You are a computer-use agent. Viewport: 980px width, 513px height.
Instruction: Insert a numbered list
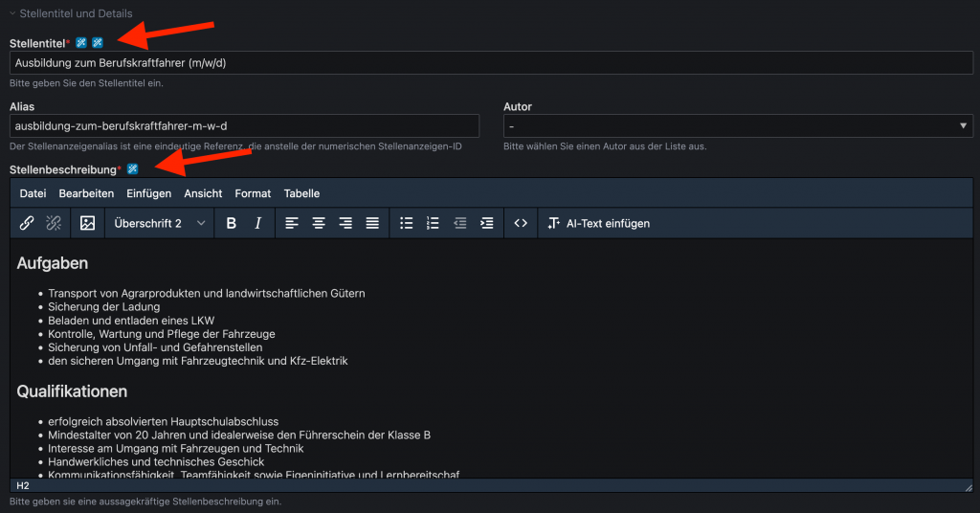[433, 223]
